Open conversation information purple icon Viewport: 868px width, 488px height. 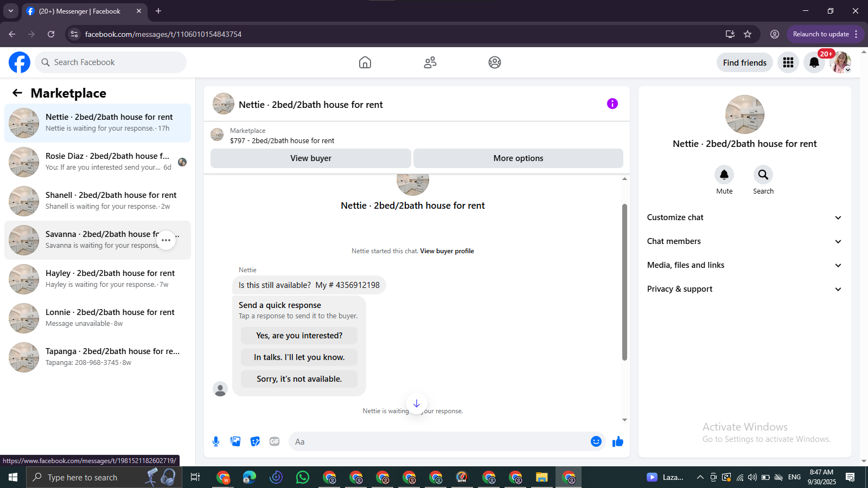(612, 104)
